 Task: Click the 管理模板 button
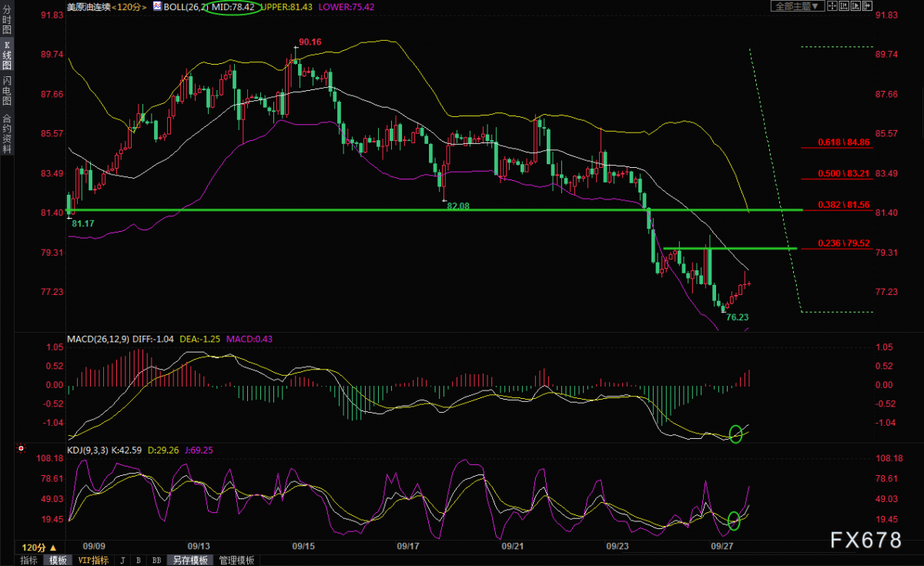[236, 560]
